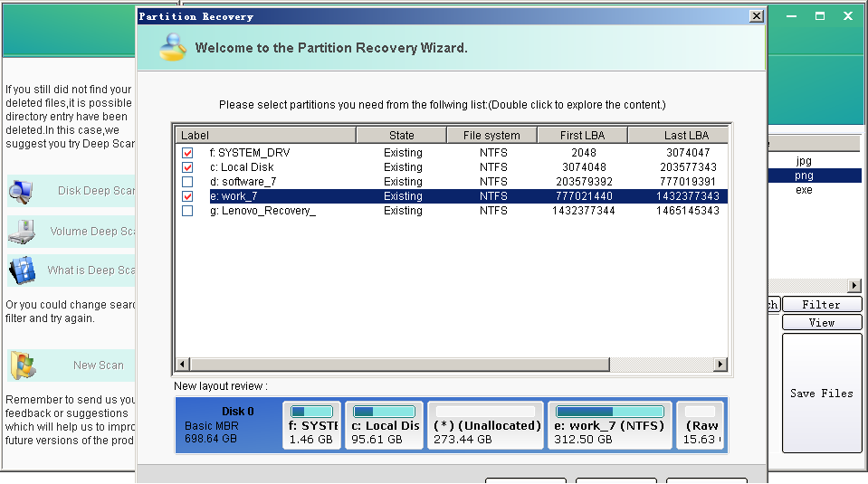Click the file type list scroll right arrow
This screenshot has height=484, width=868.
tap(854, 285)
